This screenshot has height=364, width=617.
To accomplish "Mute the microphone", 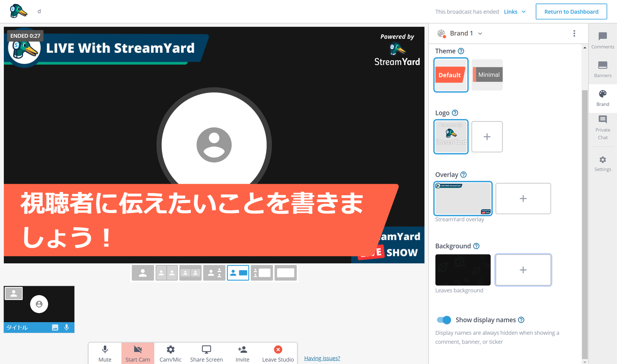I will click(x=105, y=354).
